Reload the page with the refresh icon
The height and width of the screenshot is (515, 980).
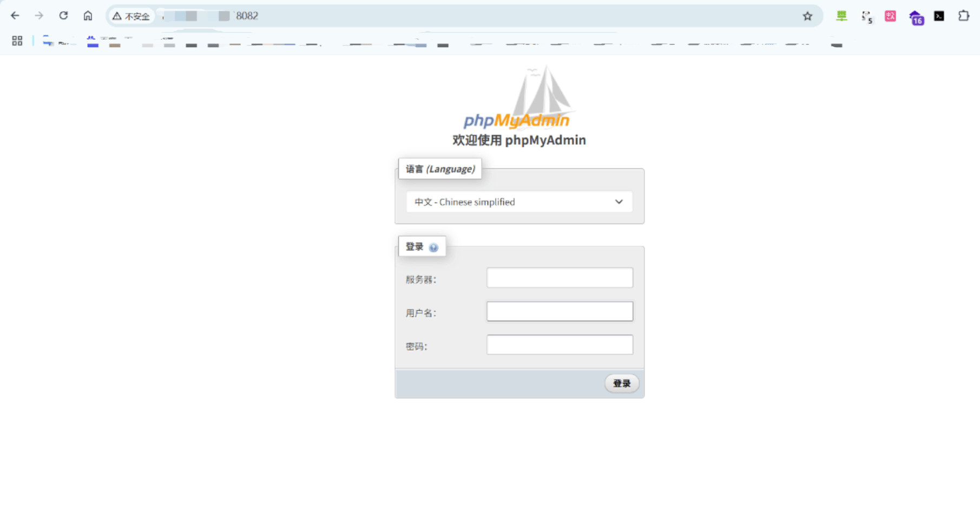pyautogui.click(x=63, y=16)
